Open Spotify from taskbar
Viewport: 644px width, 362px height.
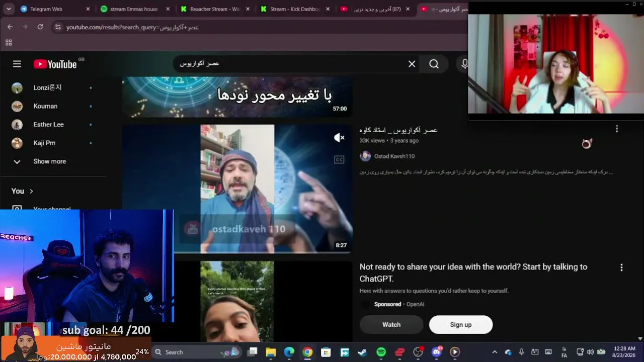381,352
